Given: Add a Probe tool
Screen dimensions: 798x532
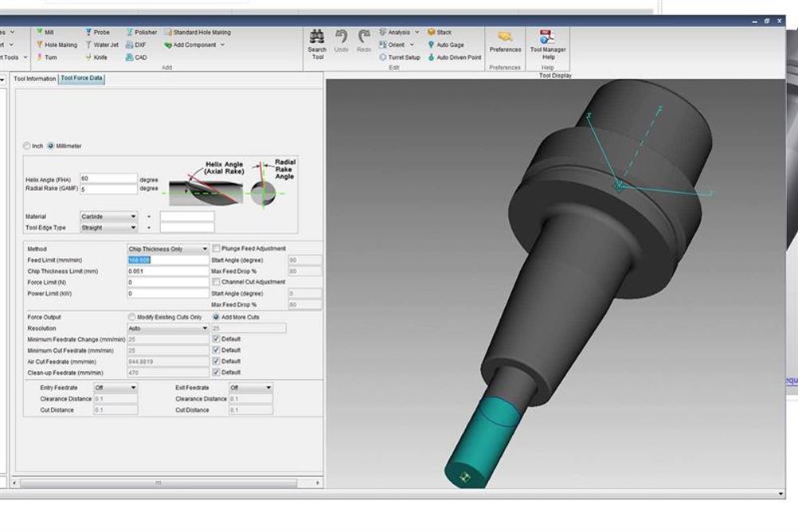Looking at the screenshot, I should pyautogui.click(x=98, y=32).
